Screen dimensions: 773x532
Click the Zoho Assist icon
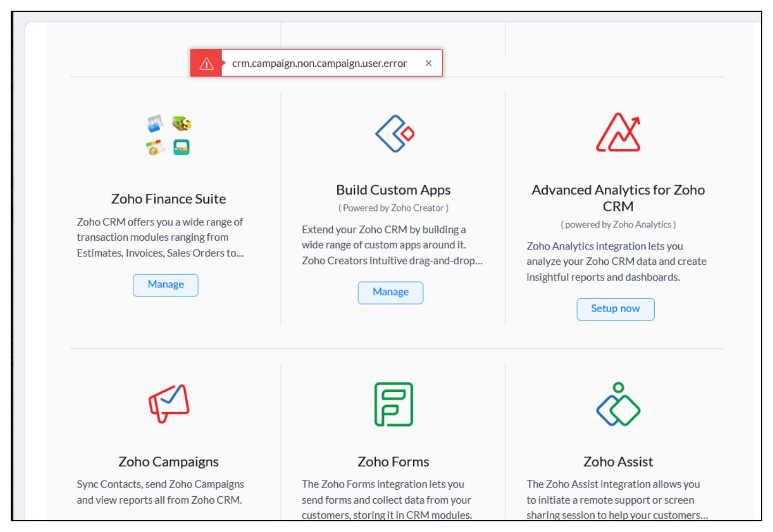coord(618,405)
